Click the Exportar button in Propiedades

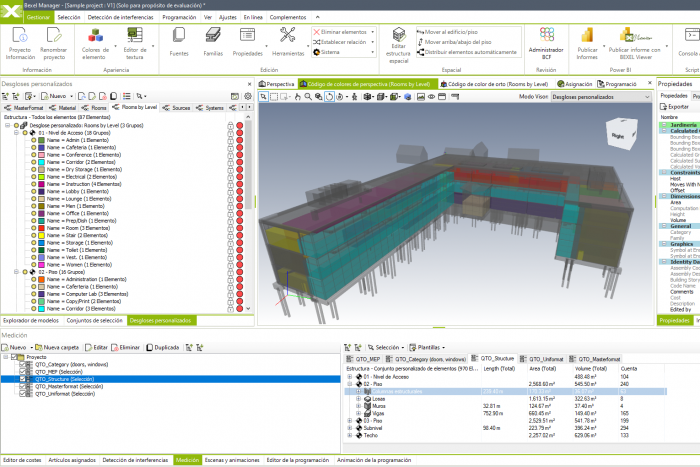point(676,106)
